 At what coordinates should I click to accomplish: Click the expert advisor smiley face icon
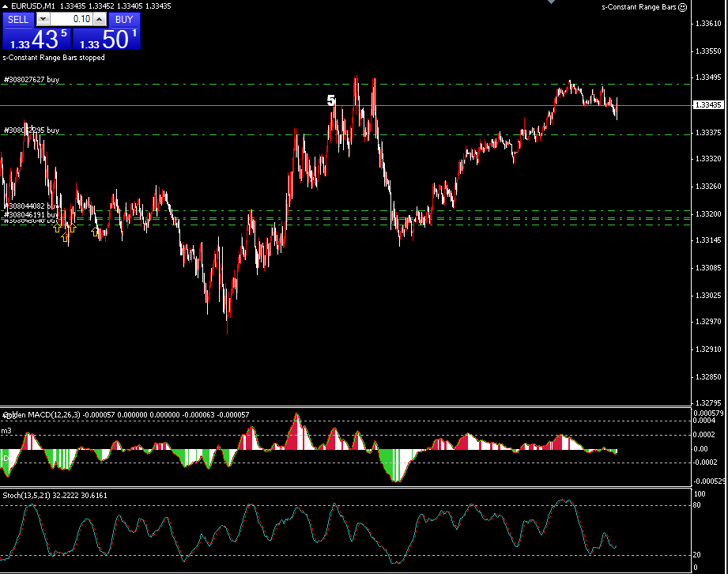tap(682, 7)
